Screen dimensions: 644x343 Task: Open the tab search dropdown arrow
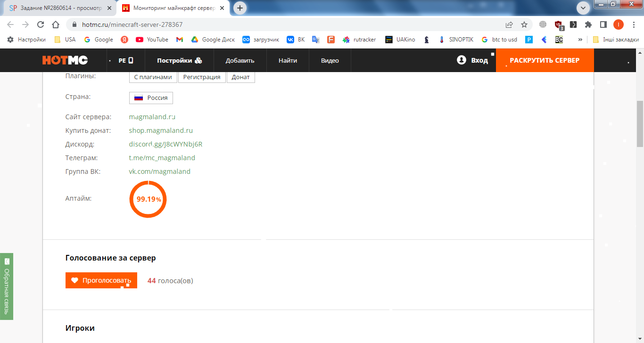click(583, 8)
